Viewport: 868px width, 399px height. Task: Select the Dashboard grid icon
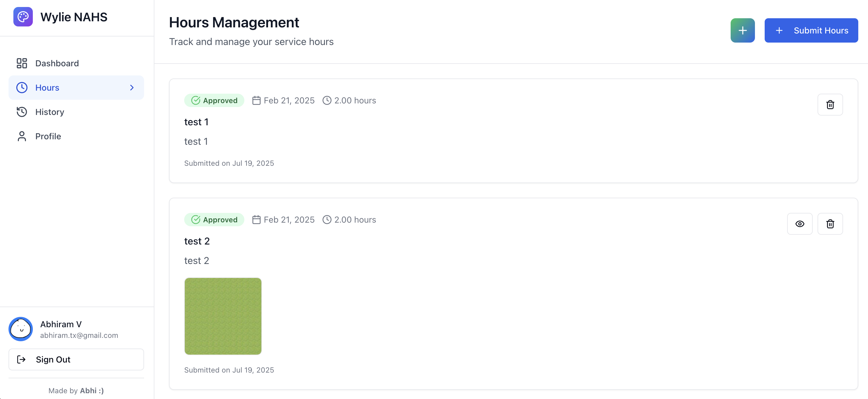tap(22, 63)
